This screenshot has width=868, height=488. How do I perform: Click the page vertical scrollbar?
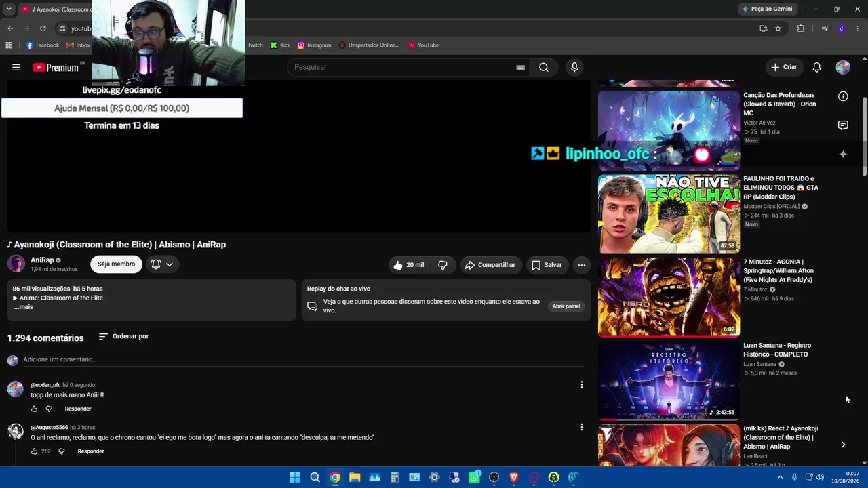[865, 136]
